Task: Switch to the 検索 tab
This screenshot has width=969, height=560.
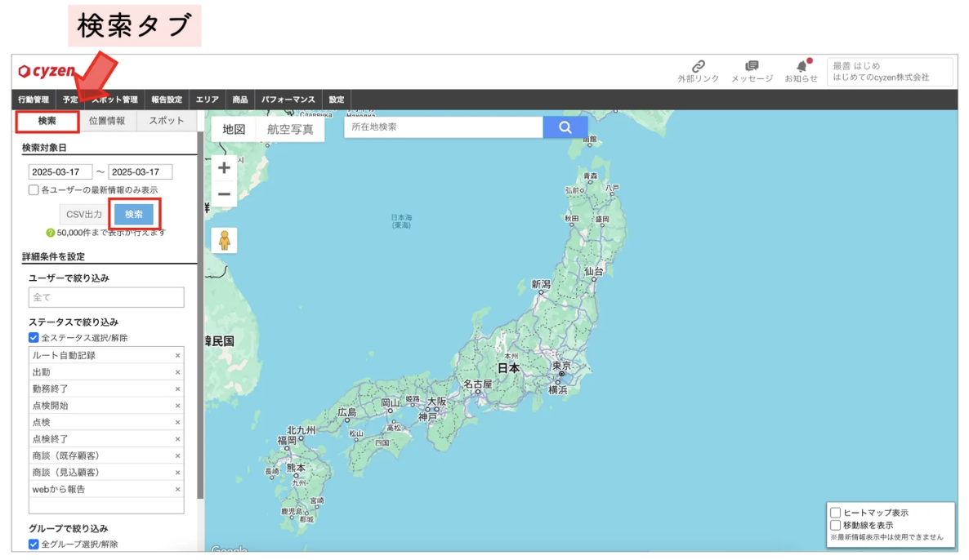Action: tap(47, 121)
